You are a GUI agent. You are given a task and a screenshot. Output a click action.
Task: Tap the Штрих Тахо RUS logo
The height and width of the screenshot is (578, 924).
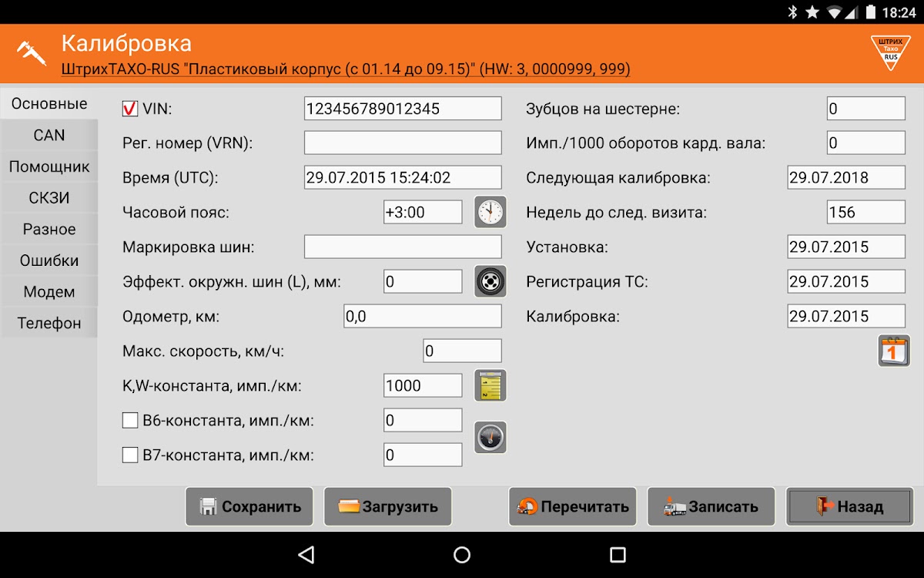(890, 52)
